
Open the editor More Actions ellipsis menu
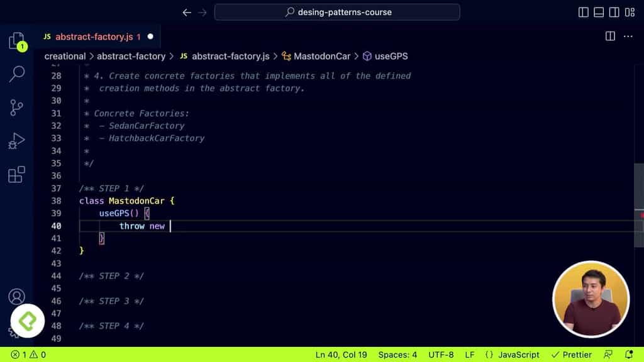tap(628, 36)
